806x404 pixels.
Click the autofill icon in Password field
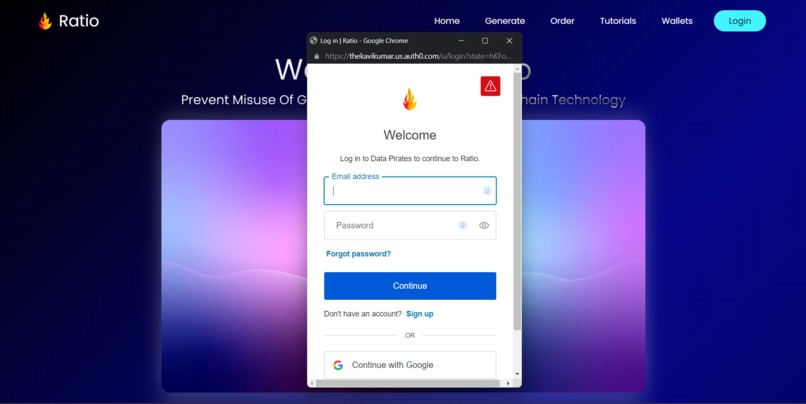coord(463,225)
